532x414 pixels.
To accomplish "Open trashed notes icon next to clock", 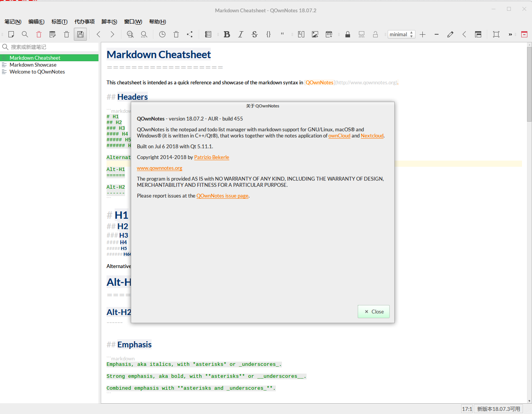I will tap(176, 34).
